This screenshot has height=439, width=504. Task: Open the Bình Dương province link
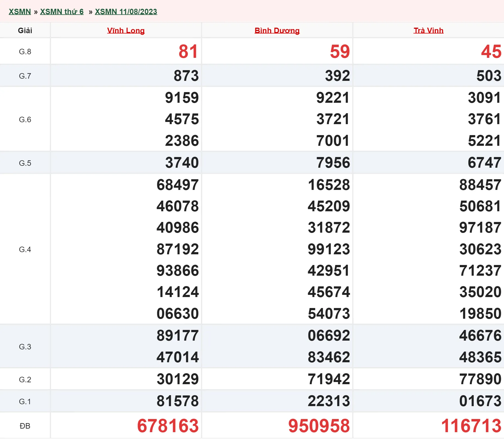click(x=277, y=30)
